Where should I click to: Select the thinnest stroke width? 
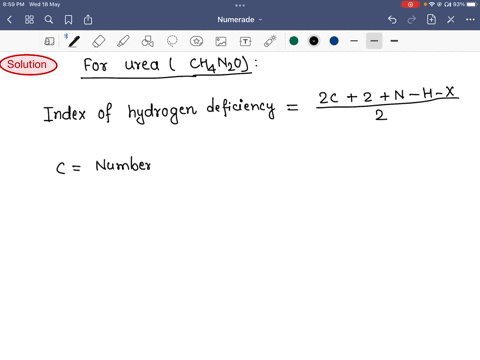[354, 41]
